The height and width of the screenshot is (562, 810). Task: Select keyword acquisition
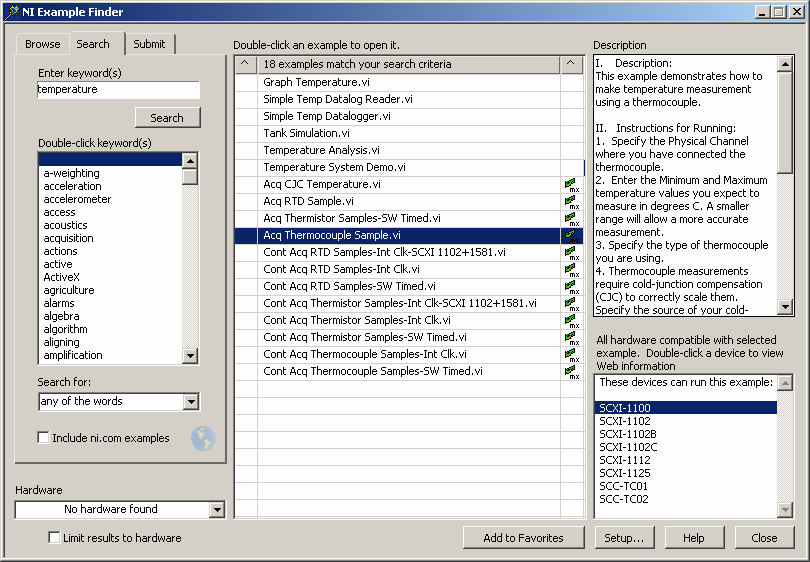[68, 238]
